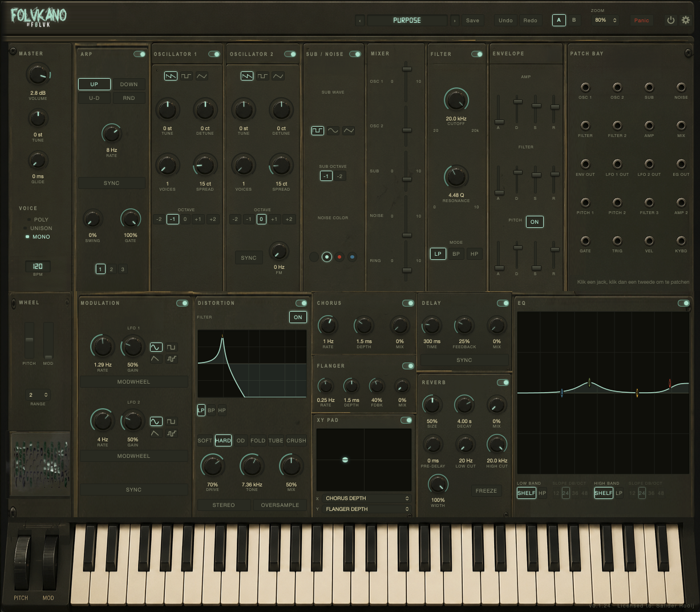The height and width of the screenshot is (612, 700).
Task: Change the wheel pitch range stepper
Action: (38, 395)
